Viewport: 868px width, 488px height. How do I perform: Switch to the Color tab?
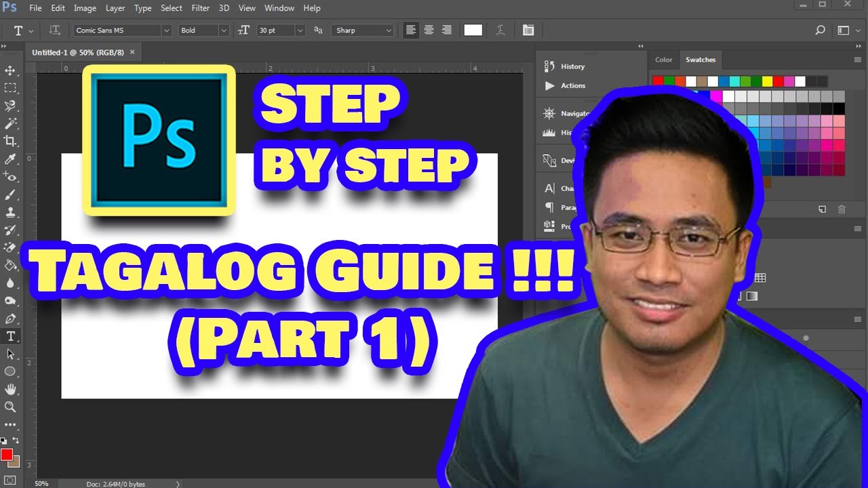(664, 60)
